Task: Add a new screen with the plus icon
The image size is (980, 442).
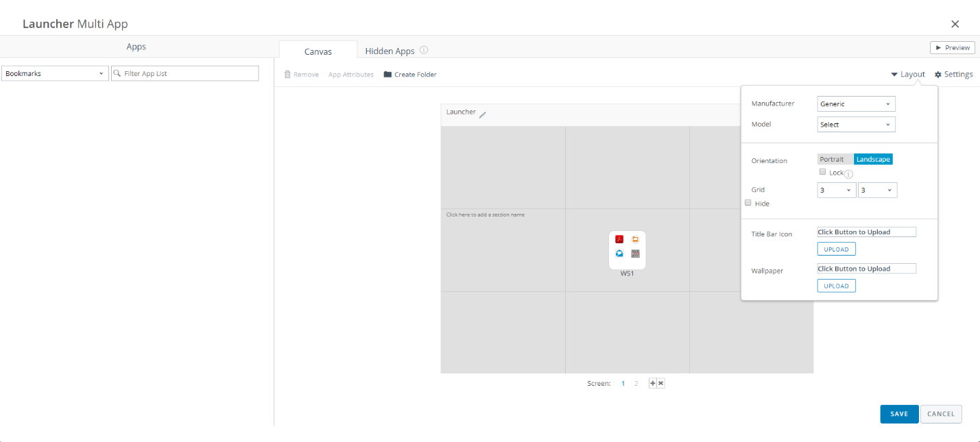Action: coord(653,384)
